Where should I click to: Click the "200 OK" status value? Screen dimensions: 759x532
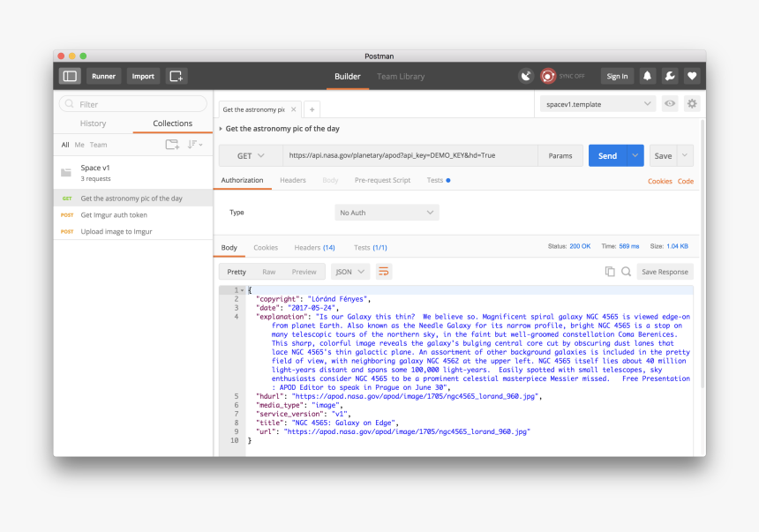coord(580,246)
